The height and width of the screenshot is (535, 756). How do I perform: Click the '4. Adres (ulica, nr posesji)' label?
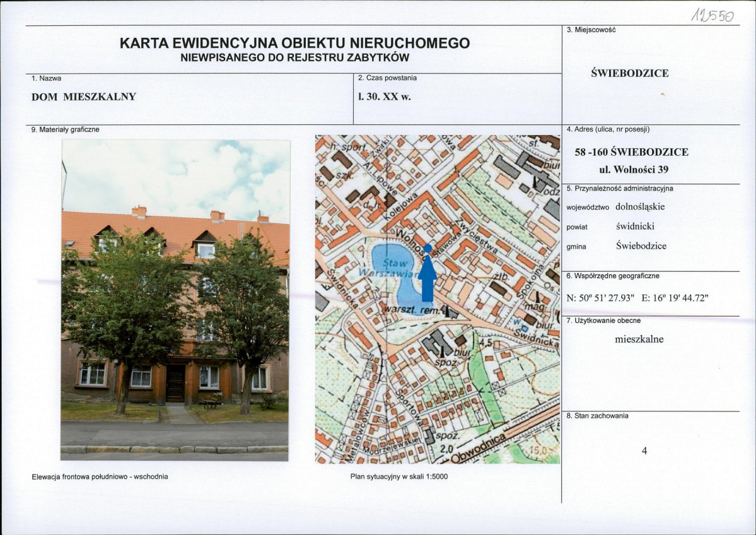coord(608,129)
